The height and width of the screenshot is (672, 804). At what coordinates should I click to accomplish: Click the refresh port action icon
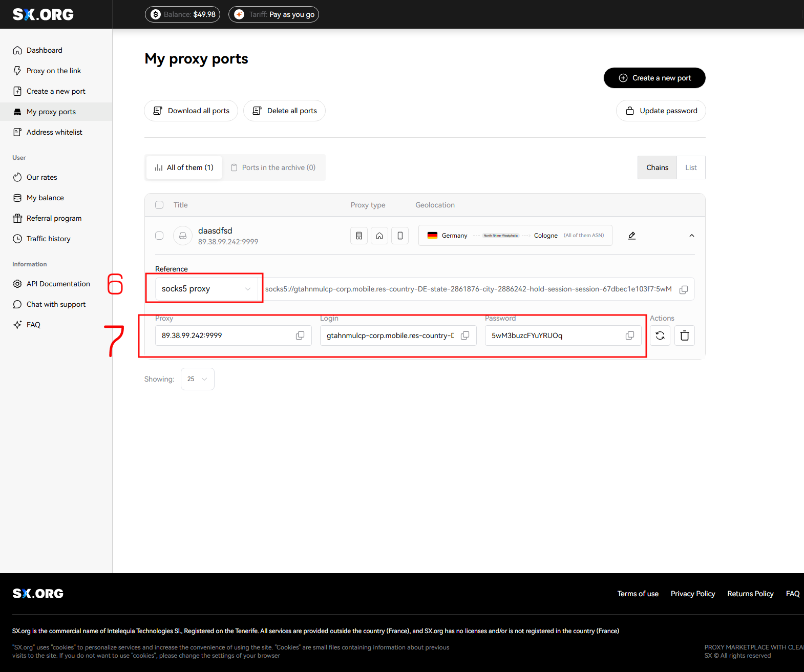point(660,335)
